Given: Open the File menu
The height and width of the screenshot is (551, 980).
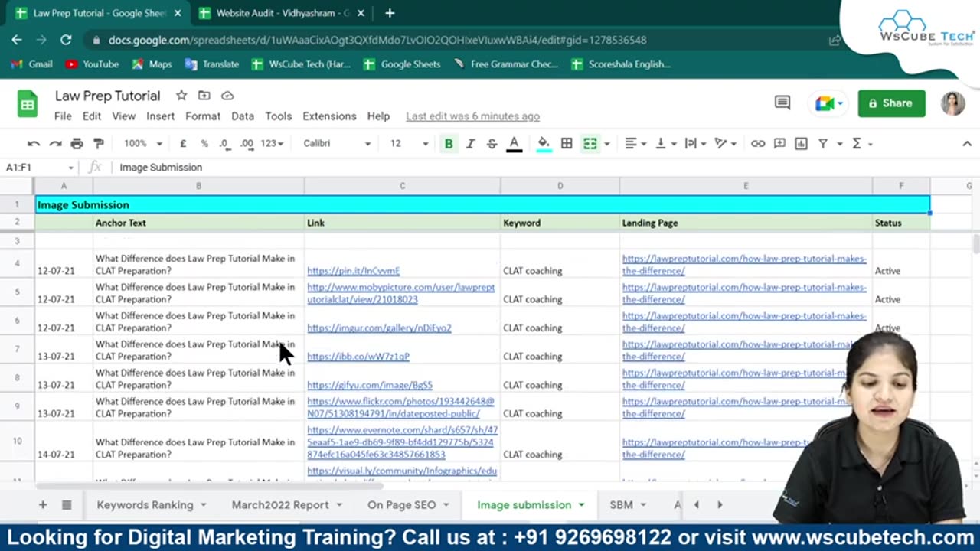Looking at the screenshot, I should pyautogui.click(x=63, y=116).
